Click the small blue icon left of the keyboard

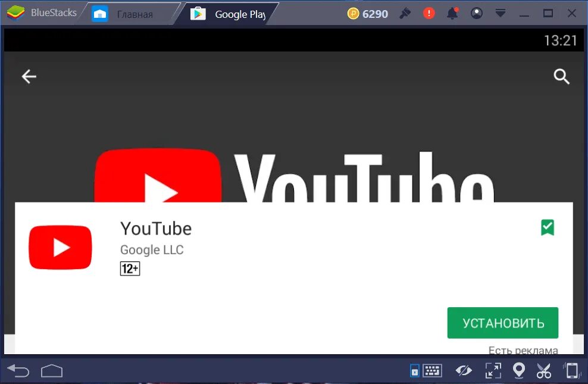coord(414,370)
